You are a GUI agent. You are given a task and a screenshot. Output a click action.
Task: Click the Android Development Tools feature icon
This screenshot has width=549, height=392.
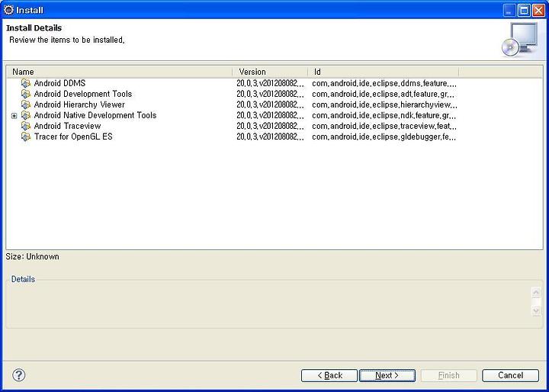click(x=26, y=94)
